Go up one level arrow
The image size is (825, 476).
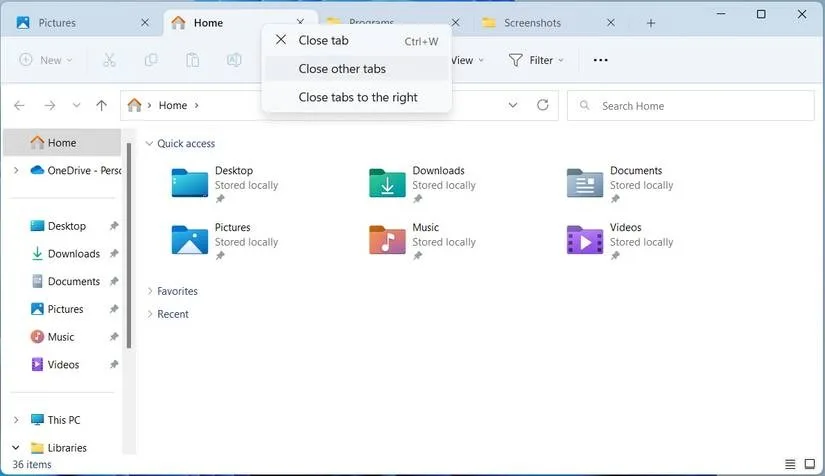point(102,106)
